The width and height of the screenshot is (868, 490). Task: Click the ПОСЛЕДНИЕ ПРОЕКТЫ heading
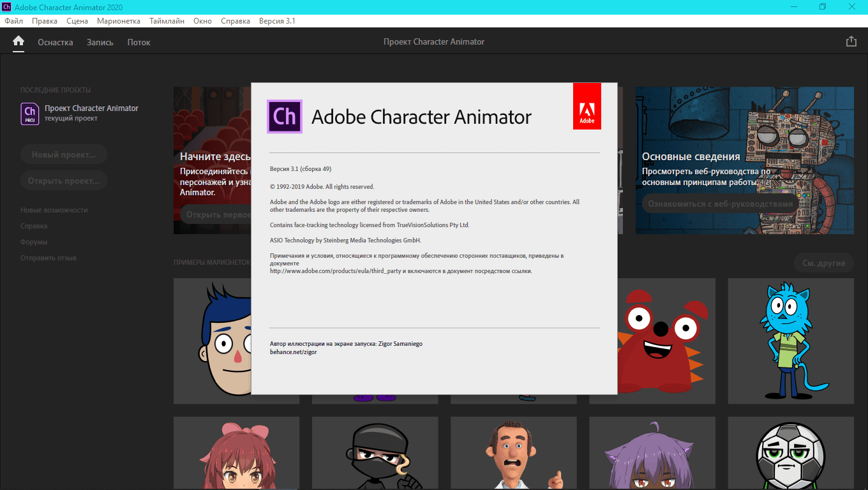click(x=56, y=90)
